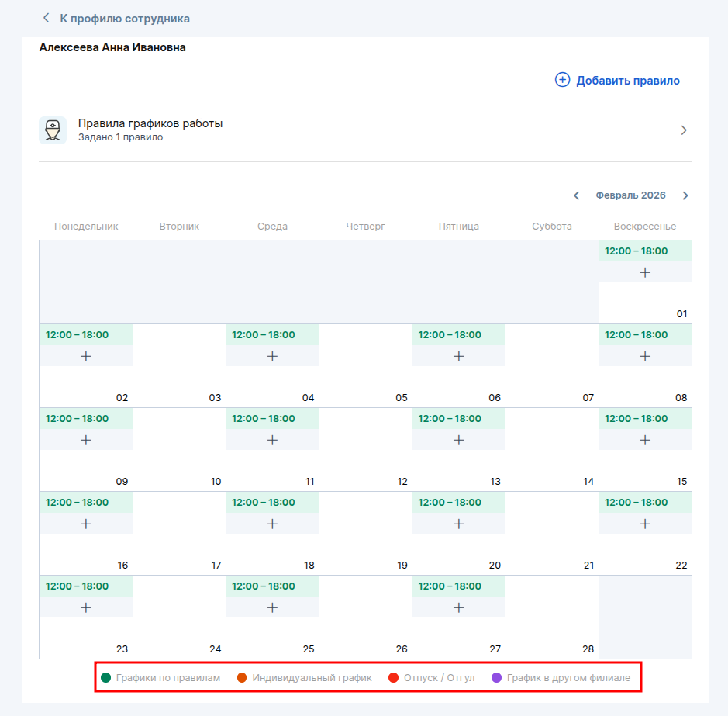The image size is (728, 716).
Task: Click the doctor icon beside work rules
Action: coord(53,130)
